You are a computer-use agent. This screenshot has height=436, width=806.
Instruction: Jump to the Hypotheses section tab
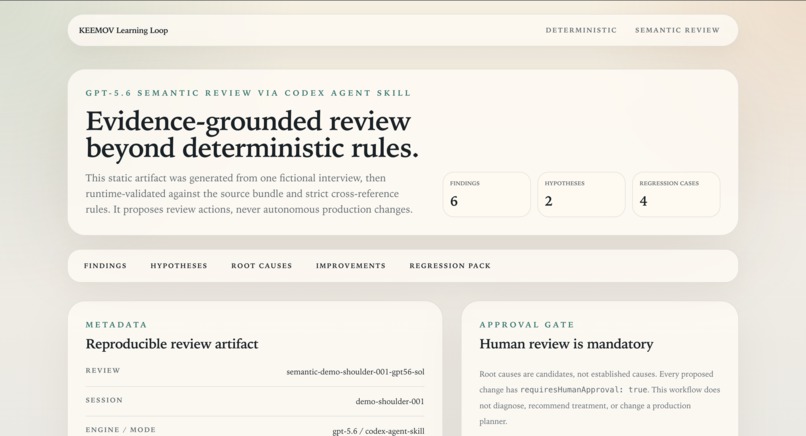pos(178,266)
